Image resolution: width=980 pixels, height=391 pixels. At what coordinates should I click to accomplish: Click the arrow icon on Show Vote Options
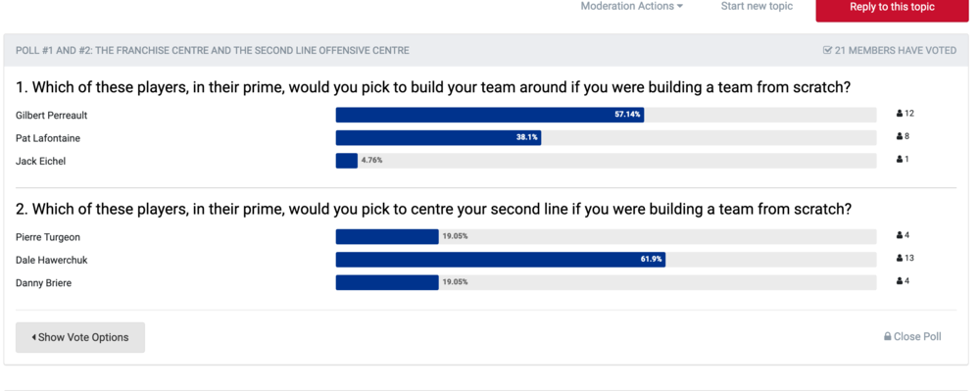tap(33, 337)
